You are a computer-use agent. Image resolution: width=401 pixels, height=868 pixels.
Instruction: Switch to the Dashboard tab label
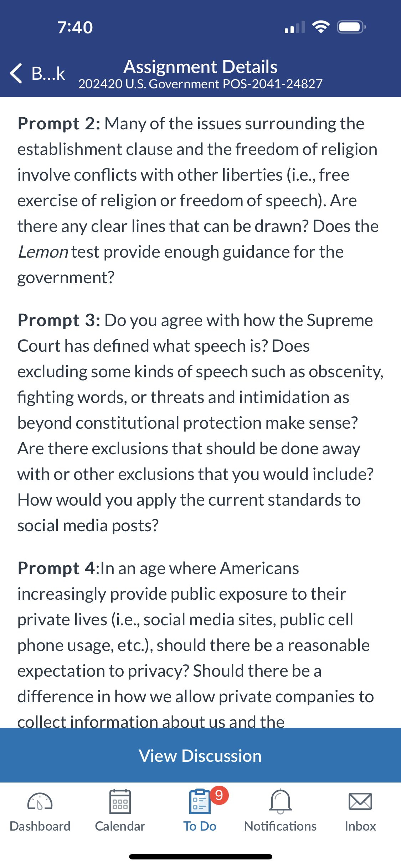click(40, 826)
